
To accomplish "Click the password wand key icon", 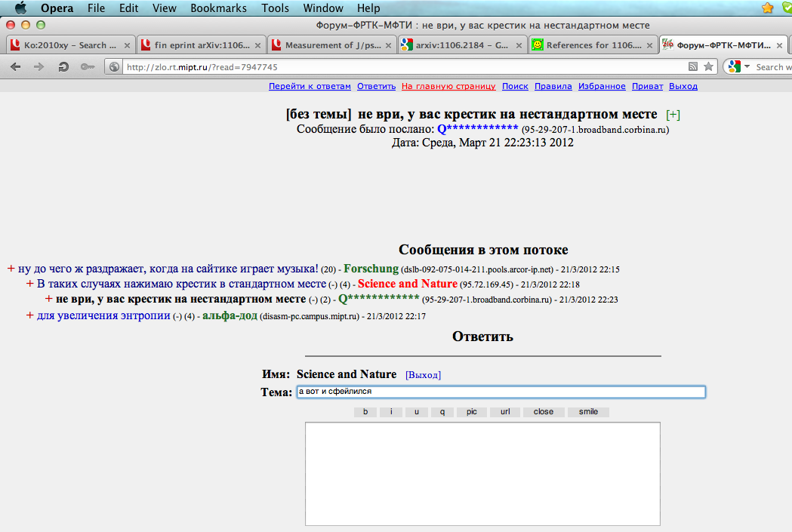I will (88, 66).
